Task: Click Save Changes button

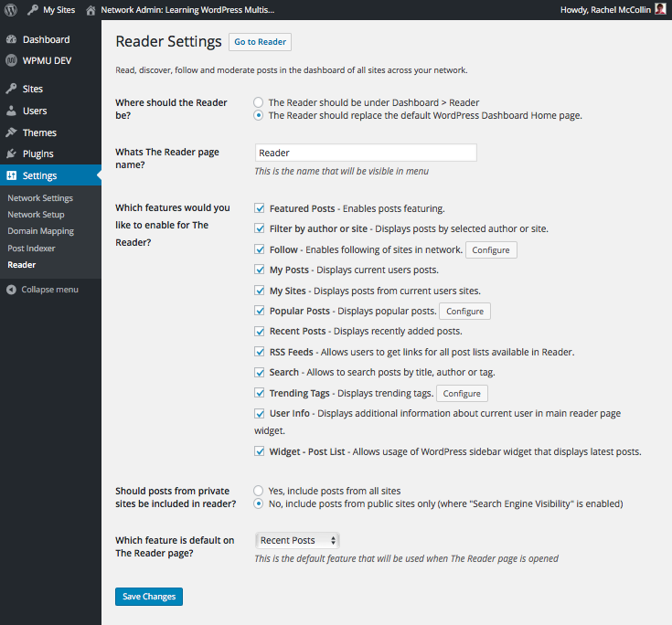Action: click(149, 597)
